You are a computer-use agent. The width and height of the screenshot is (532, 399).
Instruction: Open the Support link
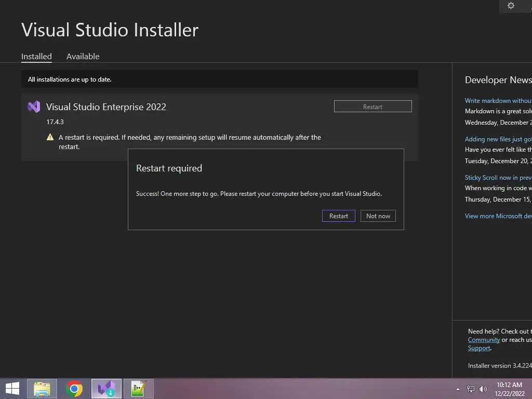[479, 348]
